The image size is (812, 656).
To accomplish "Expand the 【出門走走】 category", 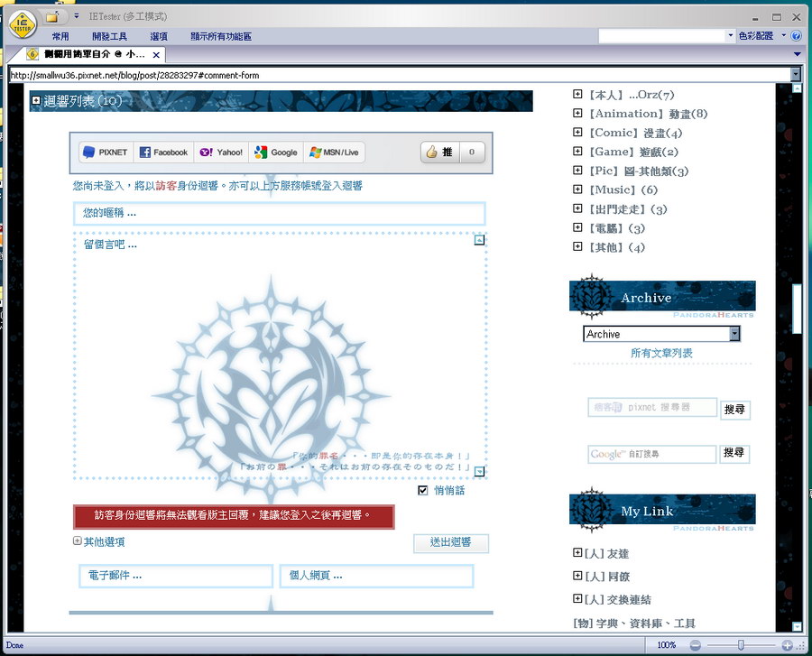I will 577,208.
